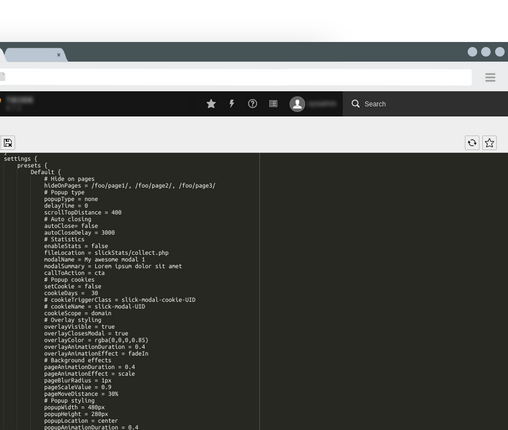Click the cookieTriggerClass comment line
This screenshot has height=430, width=508.
click(120, 300)
